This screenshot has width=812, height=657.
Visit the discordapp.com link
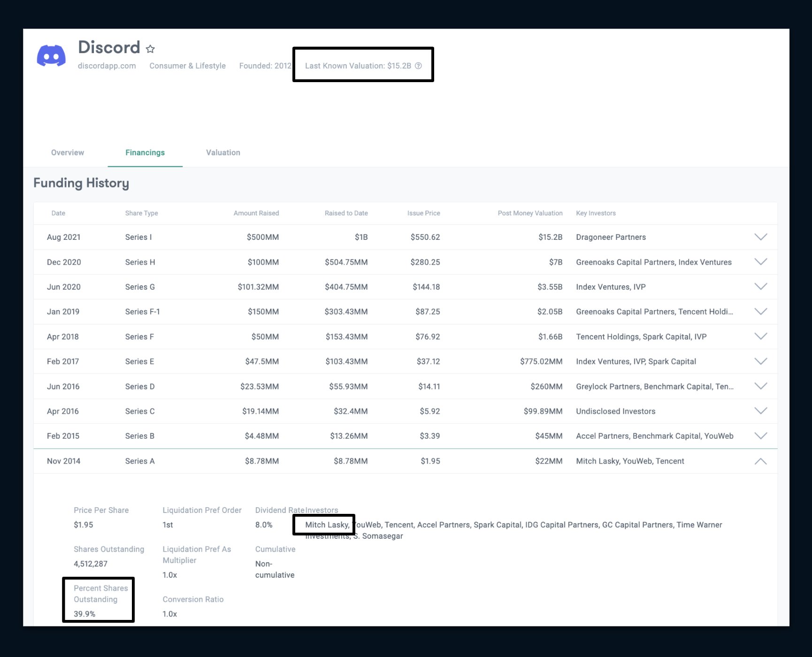click(x=107, y=66)
